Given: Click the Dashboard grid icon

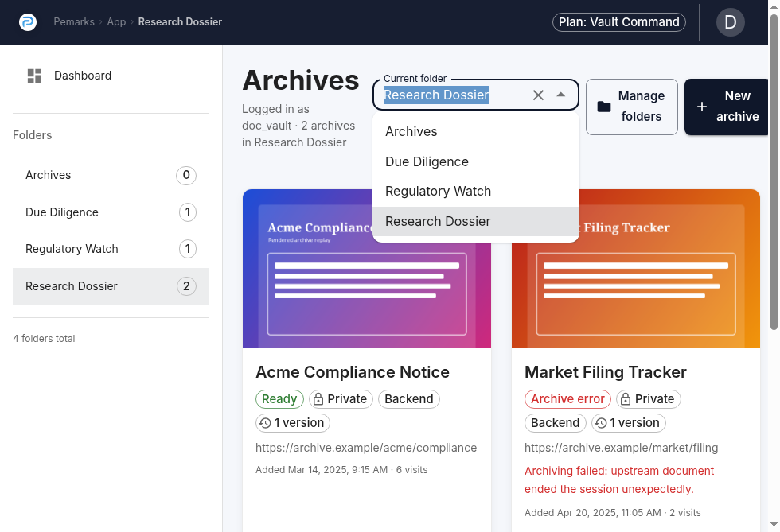Looking at the screenshot, I should click(x=34, y=76).
